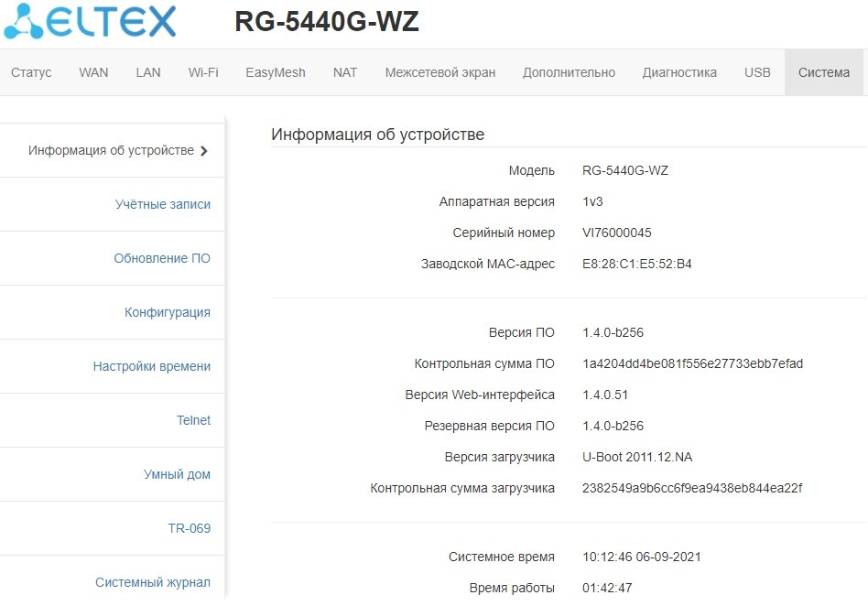Click the Контрольная сумма загрузчика label
The image size is (868, 606).
tap(462, 488)
